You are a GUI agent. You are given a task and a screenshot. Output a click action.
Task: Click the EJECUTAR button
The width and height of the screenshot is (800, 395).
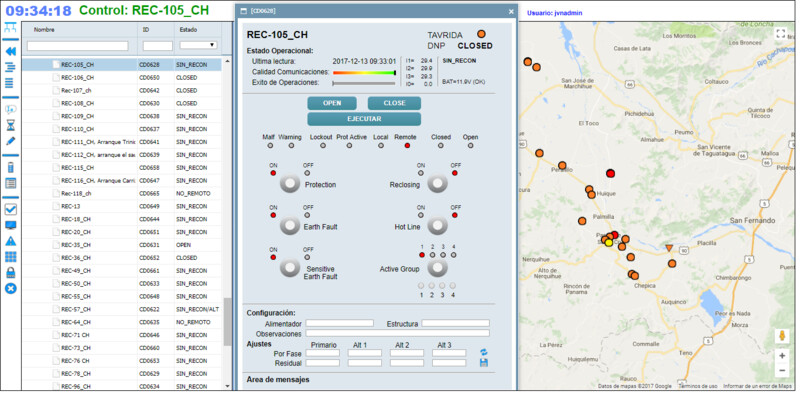pos(364,119)
